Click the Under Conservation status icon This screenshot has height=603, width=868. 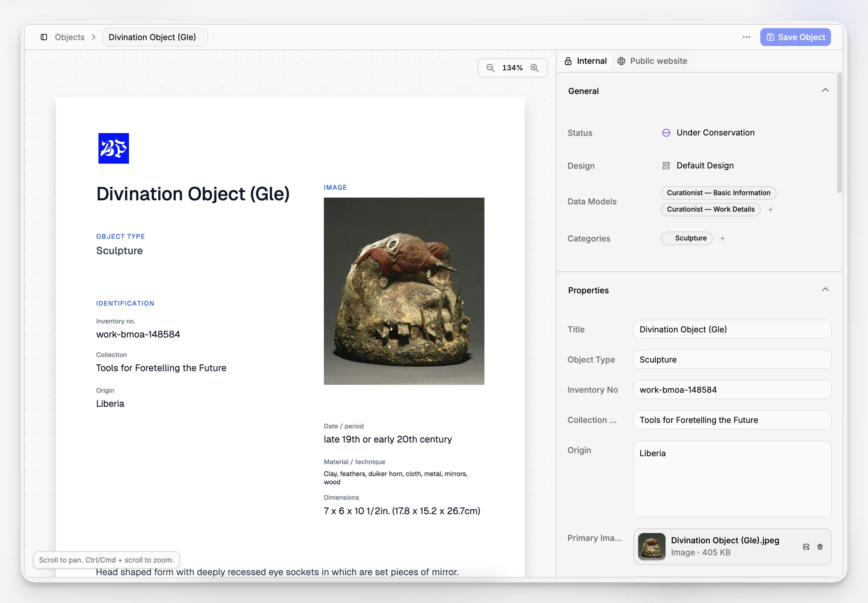click(x=666, y=133)
